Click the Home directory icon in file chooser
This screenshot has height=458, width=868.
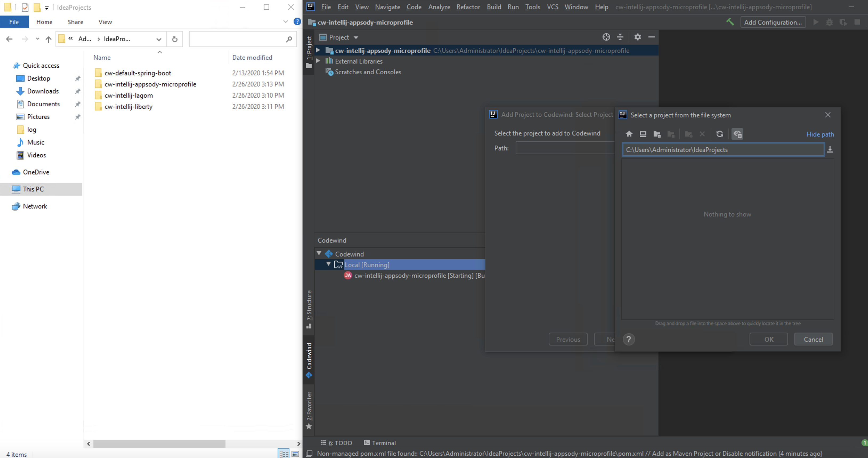629,134
